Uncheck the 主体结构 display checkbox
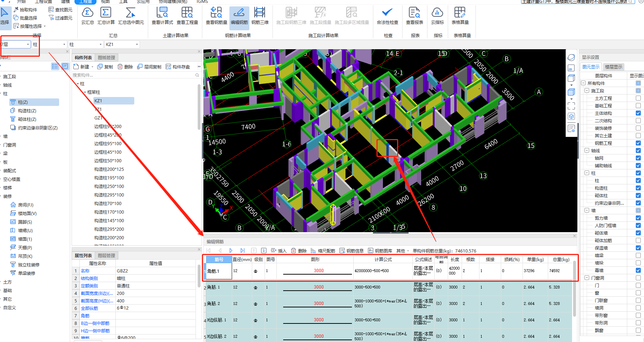This screenshot has width=644, height=342. (x=638, y=113)
